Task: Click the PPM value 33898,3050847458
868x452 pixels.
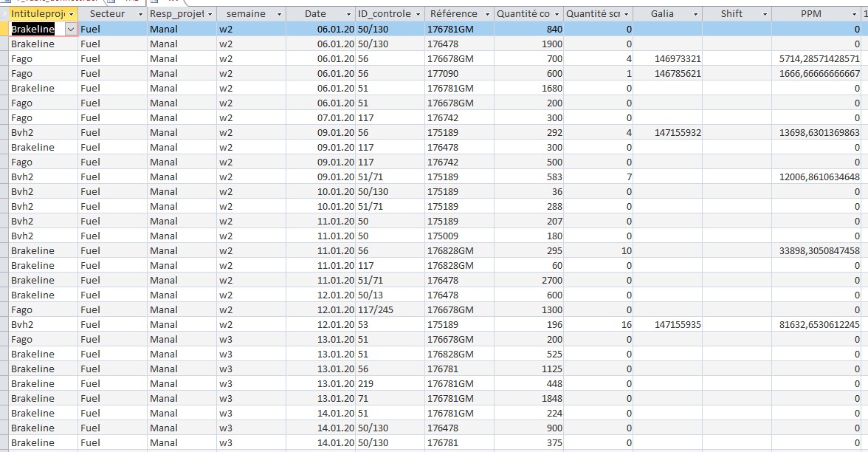Action: [819, 251]
